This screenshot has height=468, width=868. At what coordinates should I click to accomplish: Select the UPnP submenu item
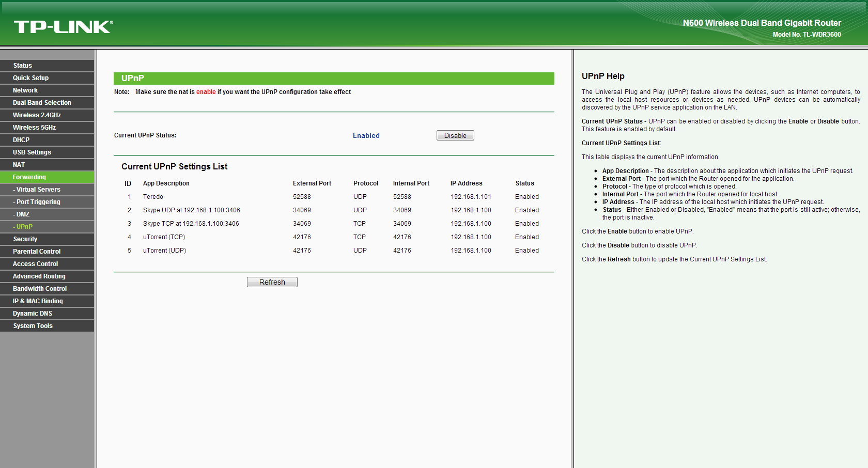(47, 227)
